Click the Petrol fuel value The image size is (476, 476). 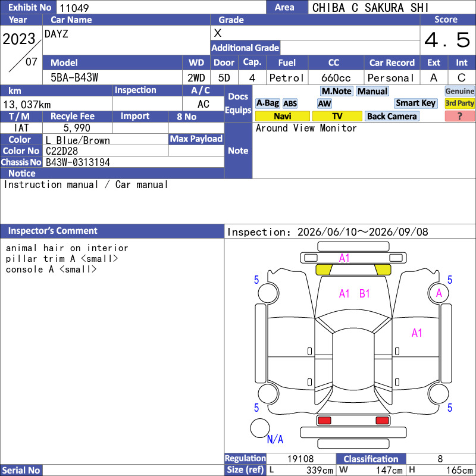click(287, 78)
